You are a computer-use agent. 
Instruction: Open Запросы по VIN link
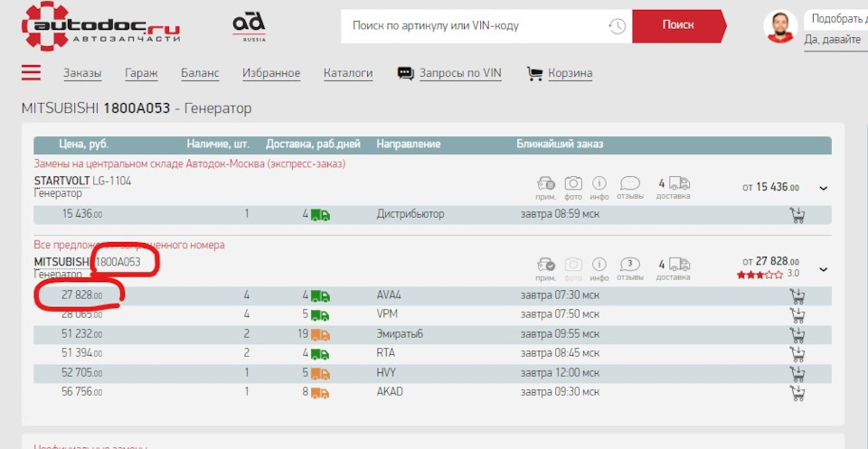(460, 73)
